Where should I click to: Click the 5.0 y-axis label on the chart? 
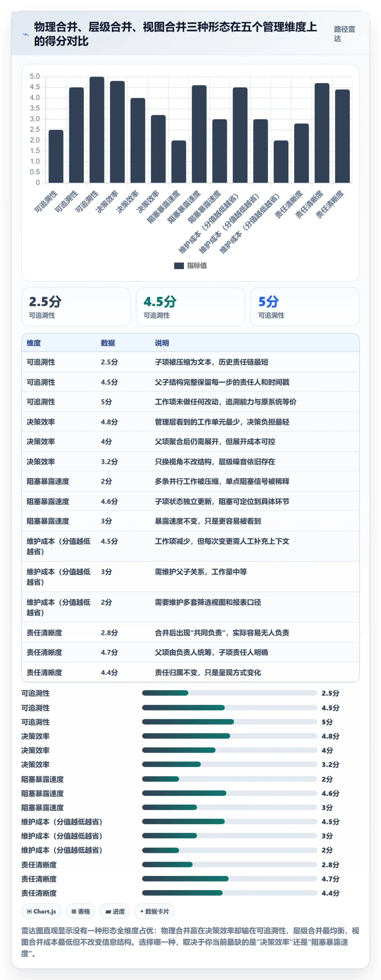35,77
